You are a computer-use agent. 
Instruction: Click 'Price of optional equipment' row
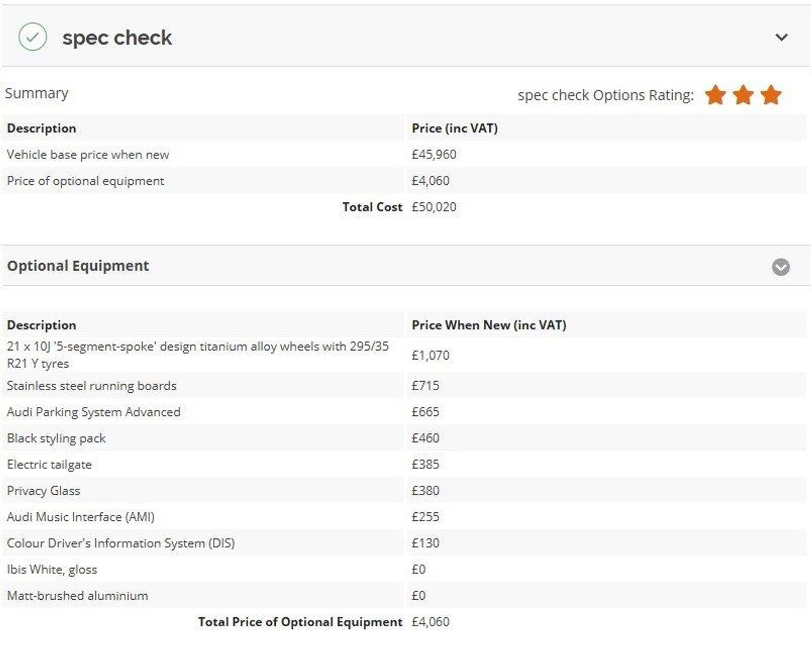(x=404, y=181)
